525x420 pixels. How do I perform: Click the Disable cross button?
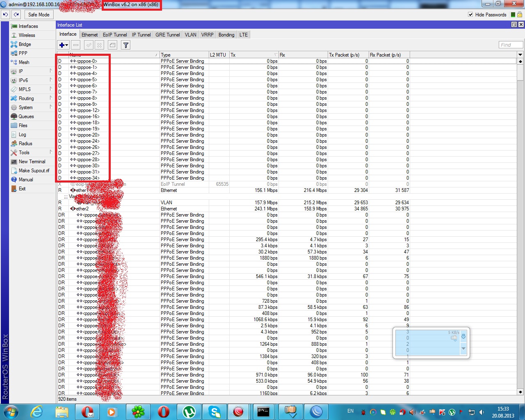coord(99,45)
